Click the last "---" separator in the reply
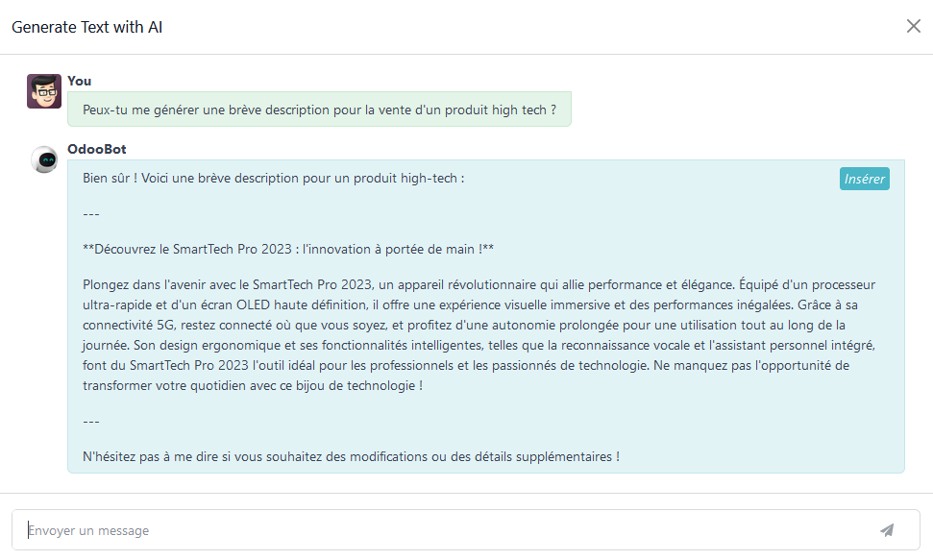Viewport: 933px width, 560px height. click(91, 421)
